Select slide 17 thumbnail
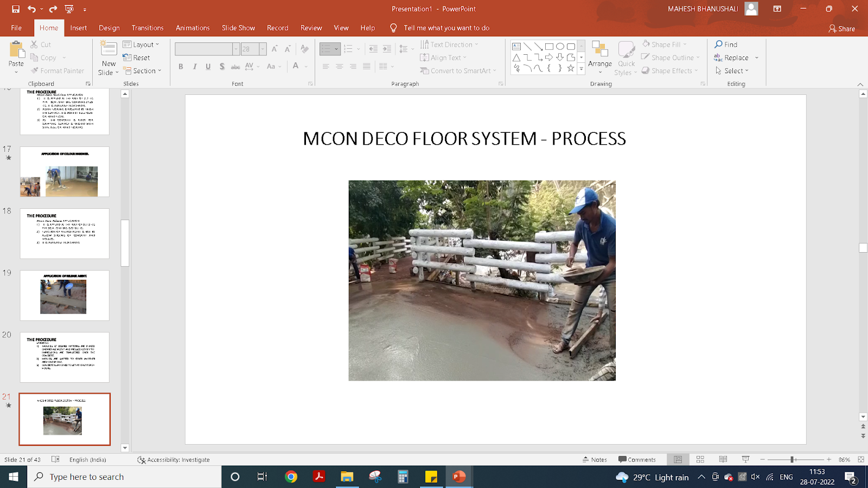Screen dimensions: 868x488 click(65, 172)
